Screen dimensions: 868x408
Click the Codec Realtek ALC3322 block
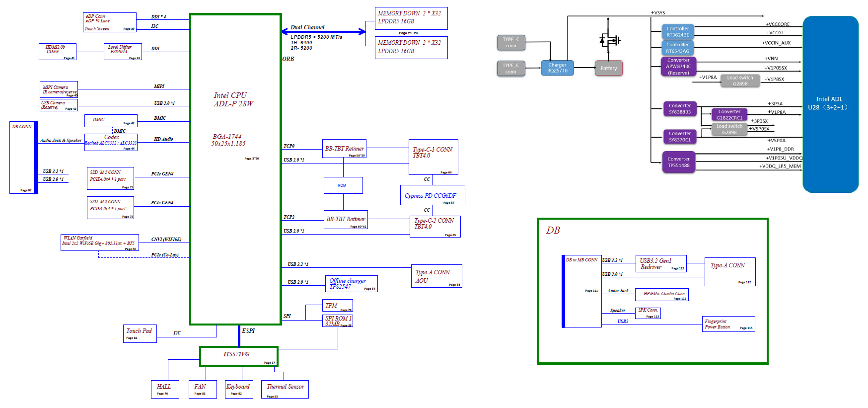(111, 142)
